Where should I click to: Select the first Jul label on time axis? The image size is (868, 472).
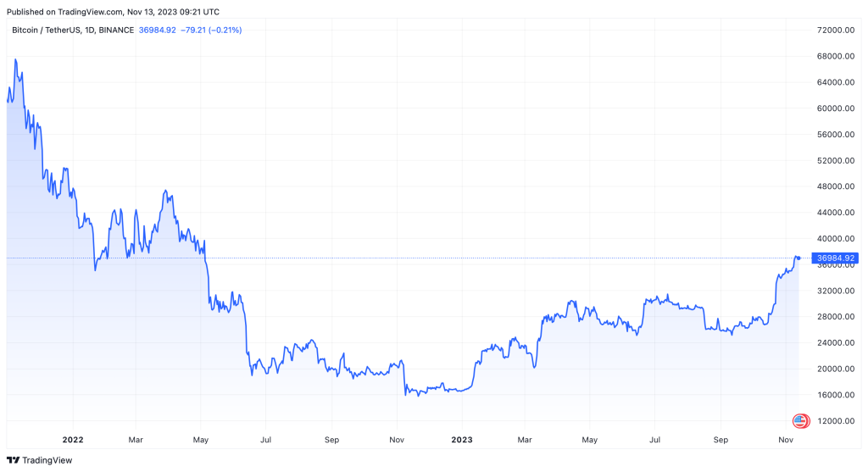click(x=265, y=440)
